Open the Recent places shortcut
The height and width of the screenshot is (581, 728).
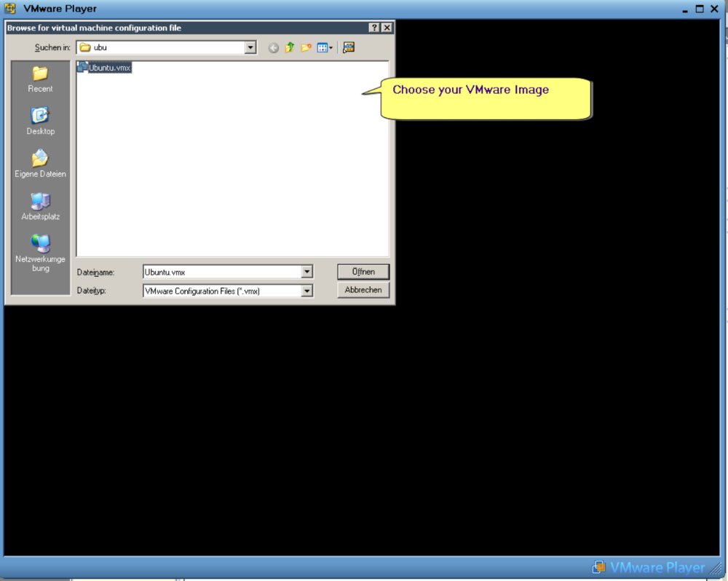(40, 79)
